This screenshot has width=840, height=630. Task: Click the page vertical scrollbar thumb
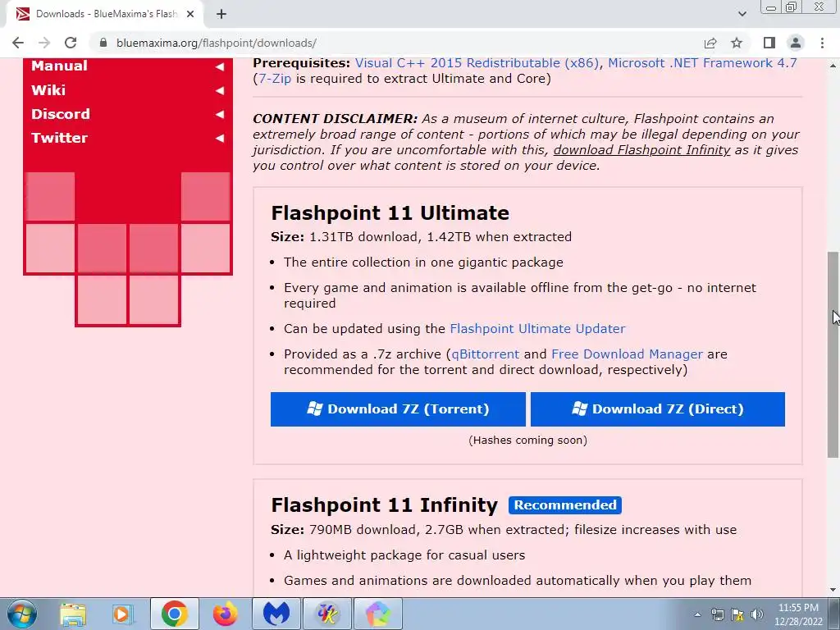(x=833, y=354)
